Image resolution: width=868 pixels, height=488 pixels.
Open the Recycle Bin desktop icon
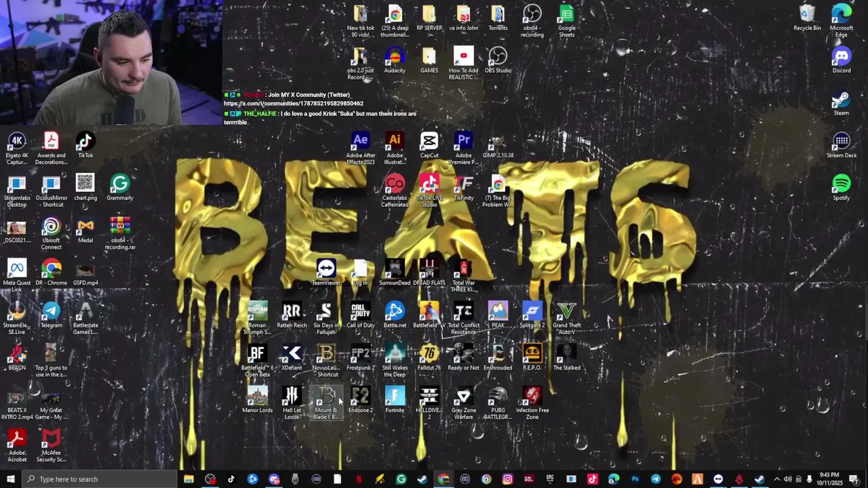(x=807, y=18)
